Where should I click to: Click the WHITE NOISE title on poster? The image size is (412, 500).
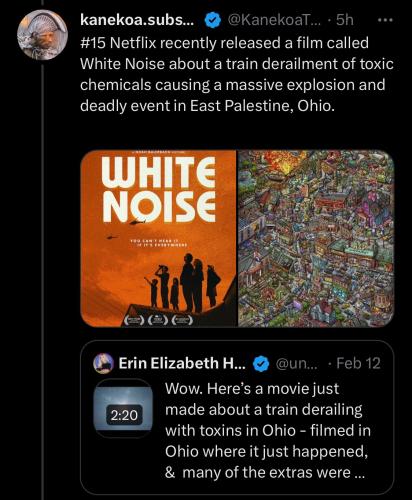pyautogui.click(x=159, y=189)
